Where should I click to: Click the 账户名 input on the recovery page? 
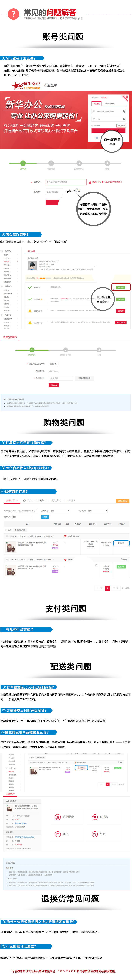click(66, 182)
